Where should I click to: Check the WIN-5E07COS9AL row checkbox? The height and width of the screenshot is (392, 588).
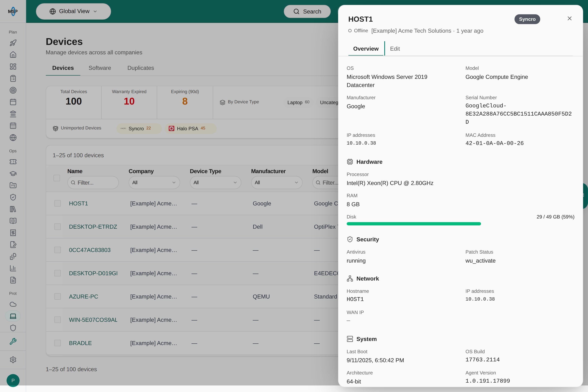(58, 320)
